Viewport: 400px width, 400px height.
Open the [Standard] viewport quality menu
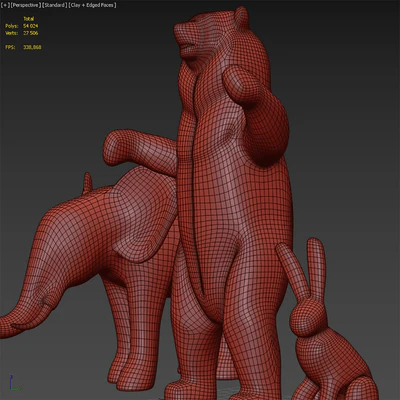pyautogui.click(x=55, y=5)
